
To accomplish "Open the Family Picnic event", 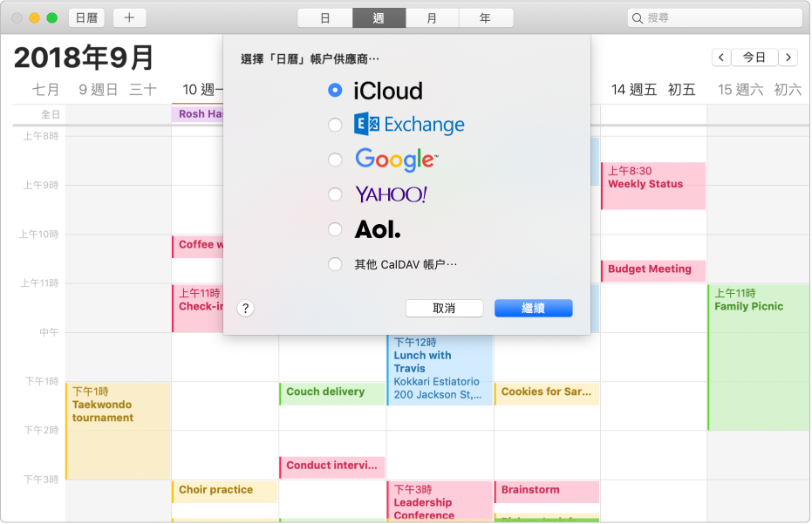I will pos(759,357).
